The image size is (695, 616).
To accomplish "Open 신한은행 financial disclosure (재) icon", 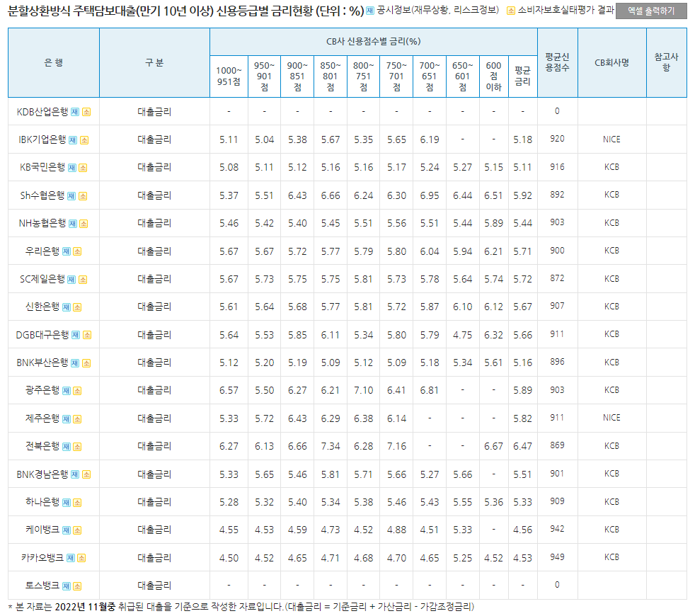I will coord(66,307).
